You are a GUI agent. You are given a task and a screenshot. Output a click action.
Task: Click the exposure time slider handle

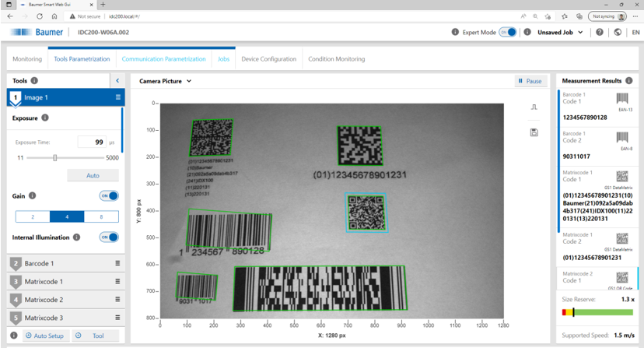pyautogui.click(x=54, y=158)
